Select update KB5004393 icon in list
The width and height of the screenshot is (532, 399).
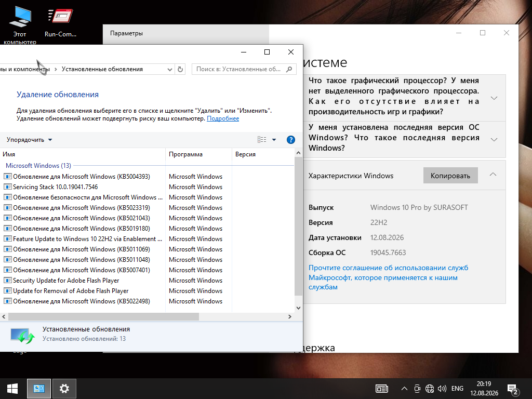pos(7,177)
